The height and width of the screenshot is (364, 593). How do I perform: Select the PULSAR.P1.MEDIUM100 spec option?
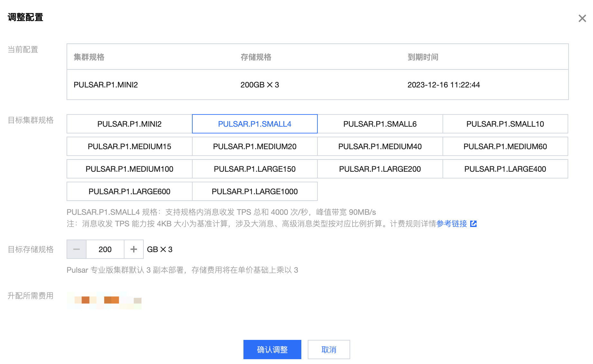(129, 169)
